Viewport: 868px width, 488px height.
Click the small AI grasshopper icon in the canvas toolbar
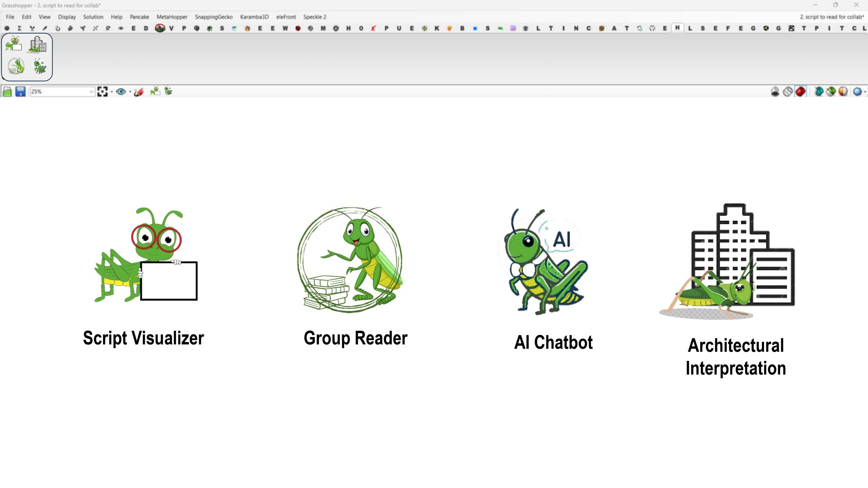click(168, 91)
